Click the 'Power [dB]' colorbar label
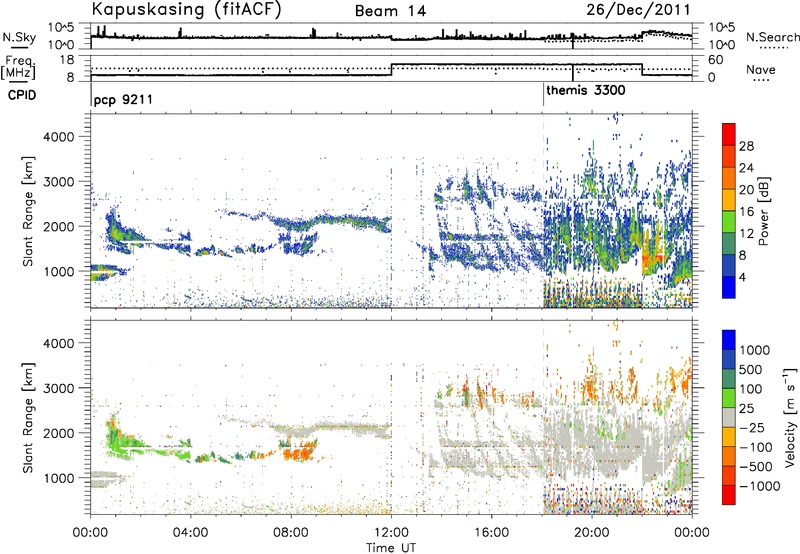 [764, 211]
